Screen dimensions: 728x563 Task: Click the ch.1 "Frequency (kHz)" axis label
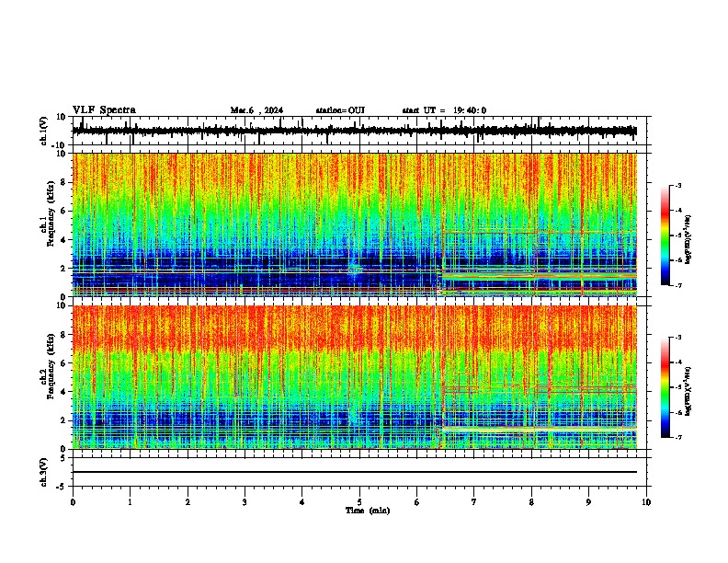51,213
